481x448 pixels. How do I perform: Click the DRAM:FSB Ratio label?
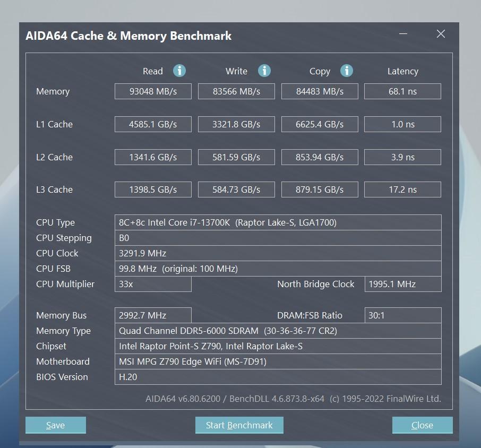[x=310, y=315]
